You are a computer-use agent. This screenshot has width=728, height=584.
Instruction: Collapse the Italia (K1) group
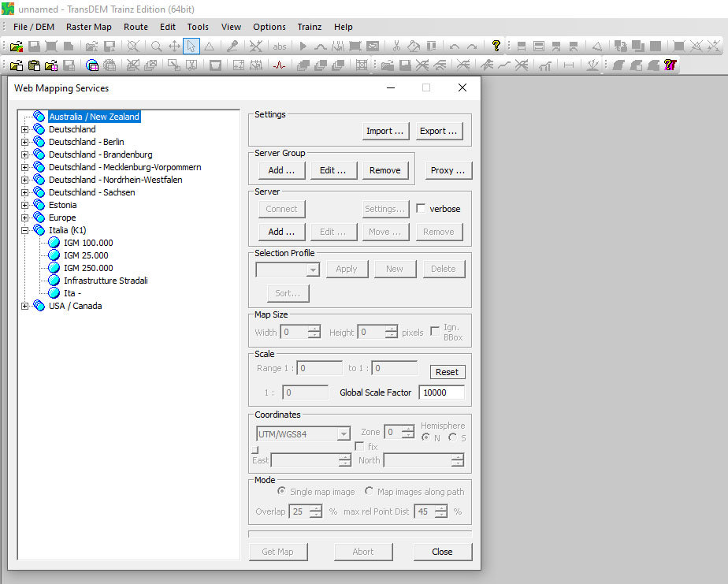pos(25,230)
